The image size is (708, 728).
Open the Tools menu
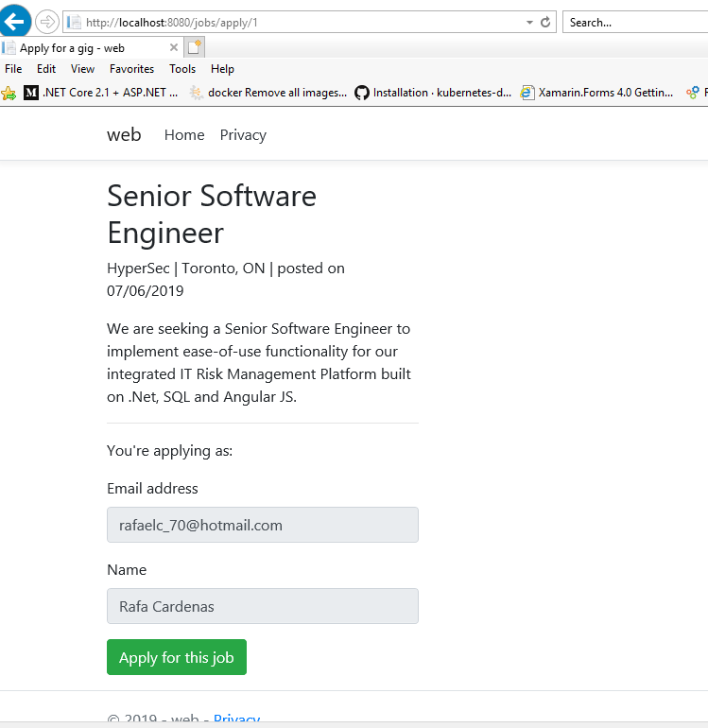point(182,69)
